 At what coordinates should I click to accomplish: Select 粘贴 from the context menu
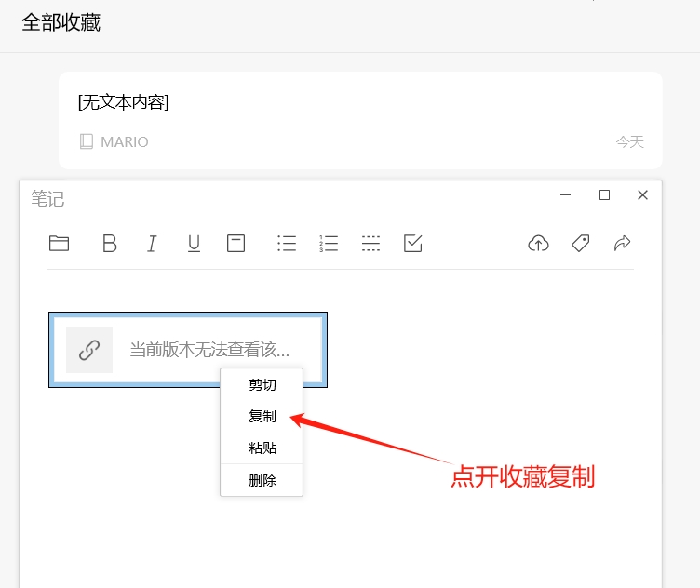[262, 448]
